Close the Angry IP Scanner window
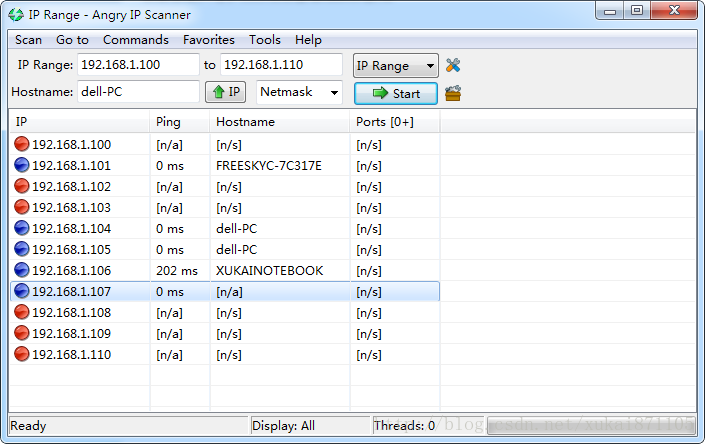 674,11
